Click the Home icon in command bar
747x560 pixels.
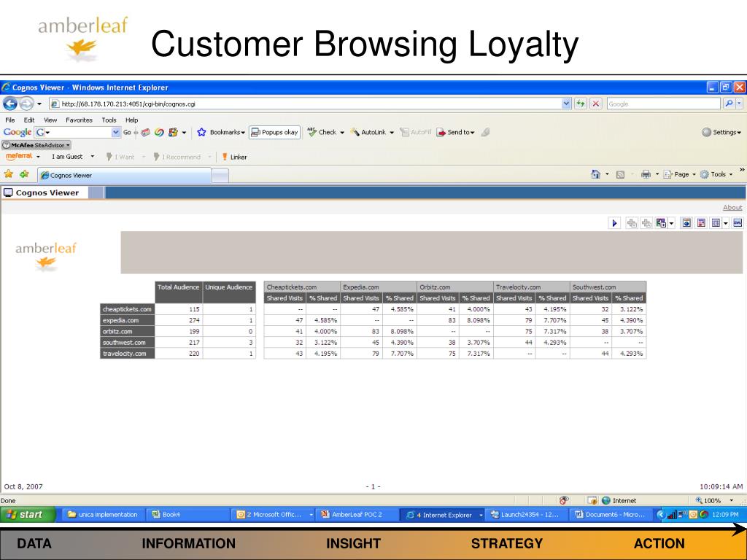coord(595,174)
